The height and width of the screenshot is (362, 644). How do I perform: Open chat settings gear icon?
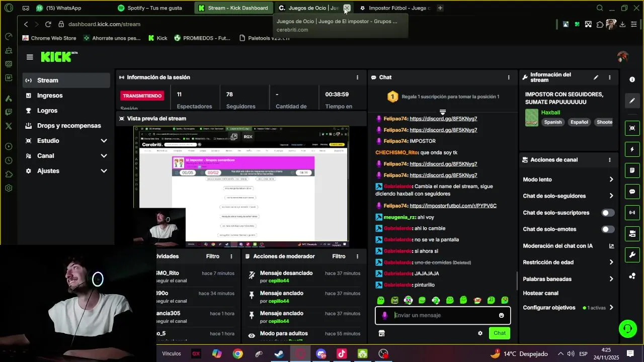point(480,333)
